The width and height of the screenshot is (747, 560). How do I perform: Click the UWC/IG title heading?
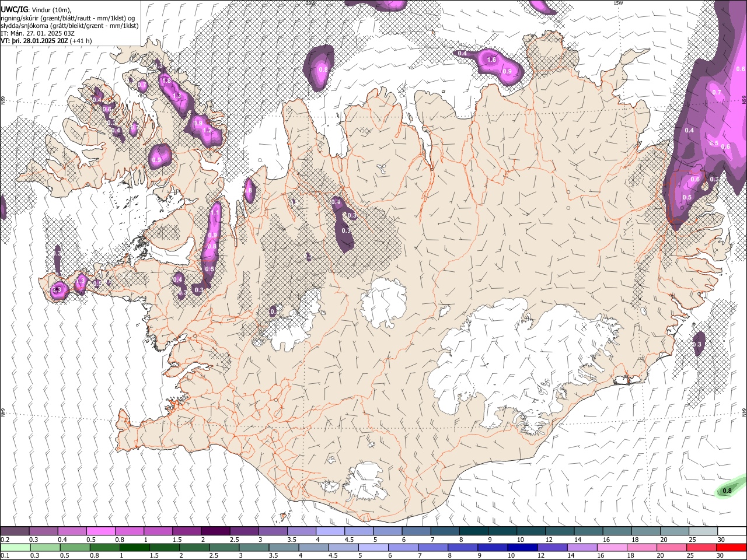pos(14,9)
